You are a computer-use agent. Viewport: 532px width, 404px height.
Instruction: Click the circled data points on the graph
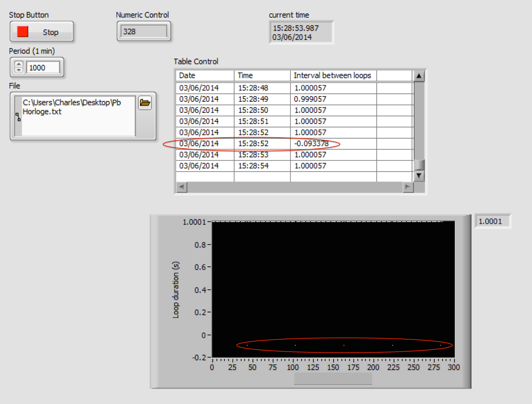(x=343, y=344)
